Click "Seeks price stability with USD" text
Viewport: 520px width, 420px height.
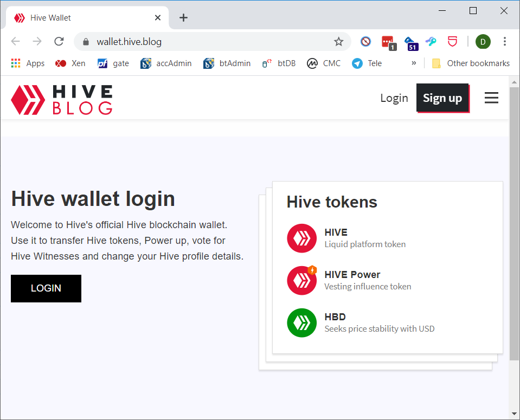(380, 329)
